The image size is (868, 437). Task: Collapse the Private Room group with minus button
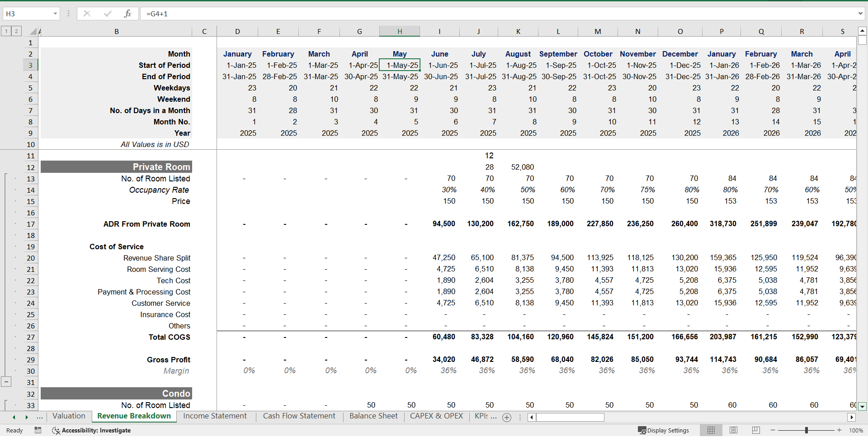point(6,382)
